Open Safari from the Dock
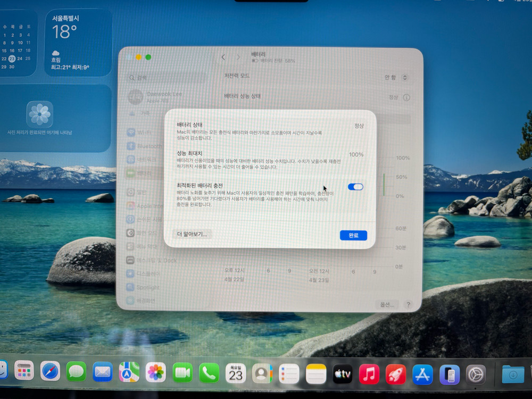The height and width of the screenshot is (399, 532). 50,371
